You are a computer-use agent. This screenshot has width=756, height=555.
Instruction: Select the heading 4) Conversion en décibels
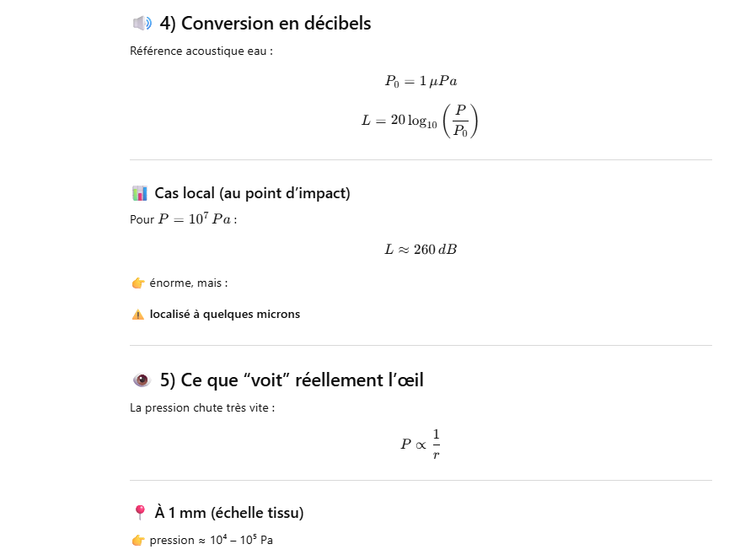(x=265, y=24)
